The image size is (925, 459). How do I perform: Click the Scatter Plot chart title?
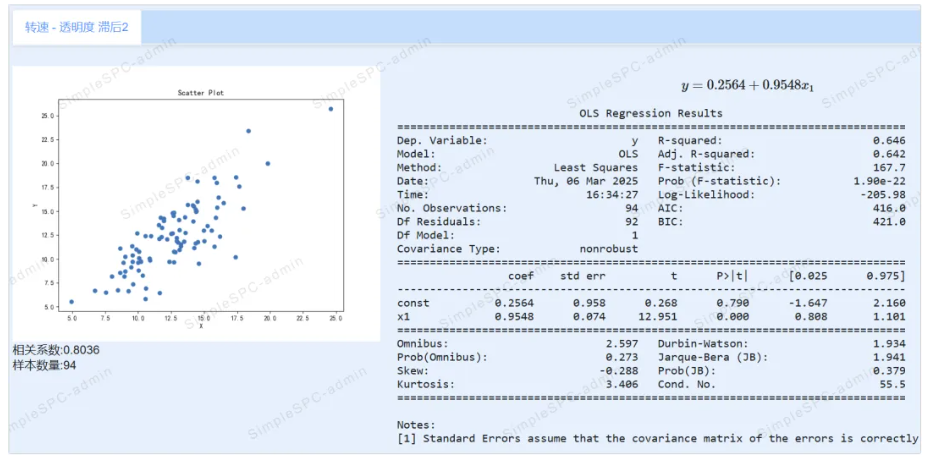point(200,93)
